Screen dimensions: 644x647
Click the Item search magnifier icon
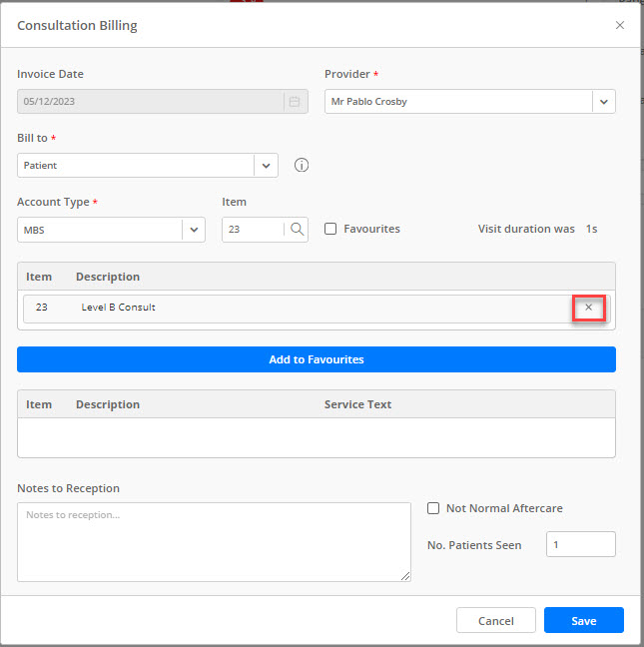point(298,229)
